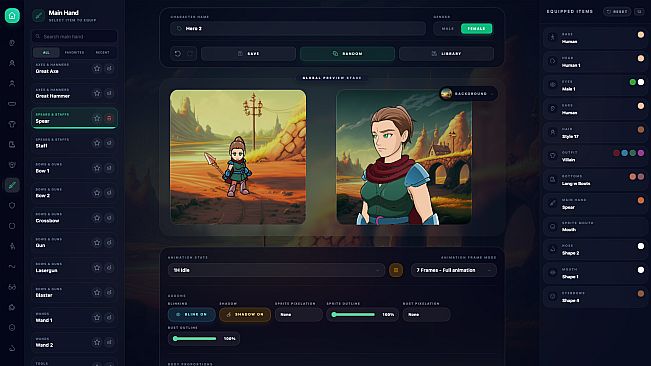
Task: Pick the Nose Shape 2 white swatch
Action: coord(641,246)
